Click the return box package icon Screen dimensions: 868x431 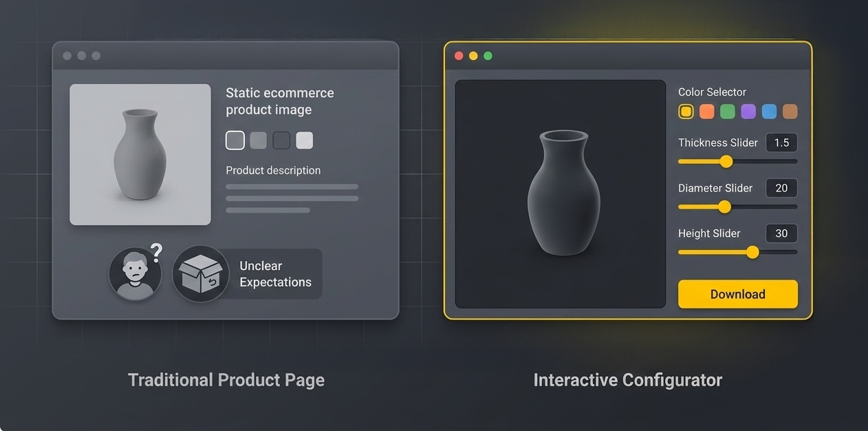tap(200, 274)
